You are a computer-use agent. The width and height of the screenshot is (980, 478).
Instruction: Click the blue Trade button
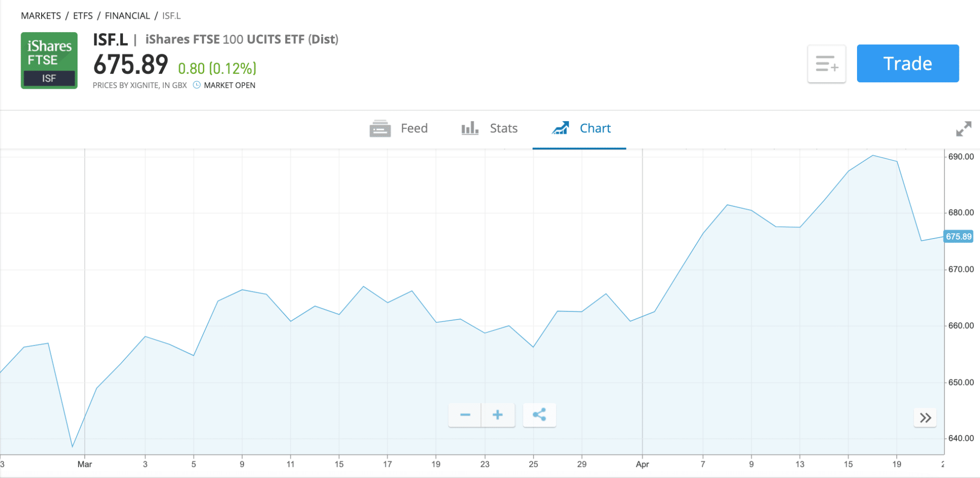pos(908,64)
